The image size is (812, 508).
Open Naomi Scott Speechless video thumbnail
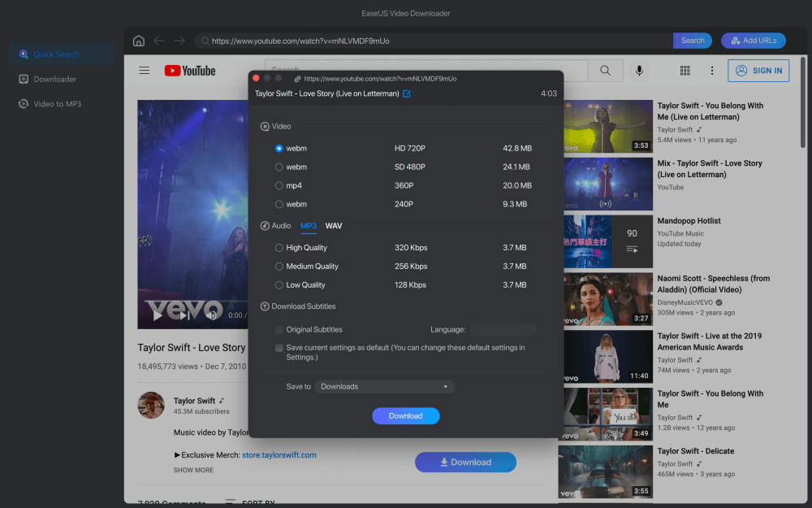(x=608, y=299)
